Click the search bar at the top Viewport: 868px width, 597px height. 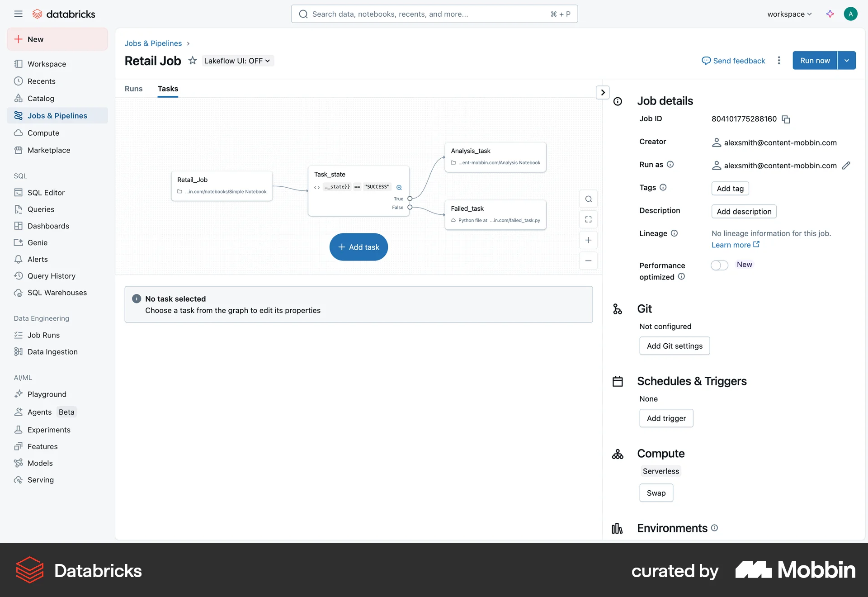[x=434, y=14]
